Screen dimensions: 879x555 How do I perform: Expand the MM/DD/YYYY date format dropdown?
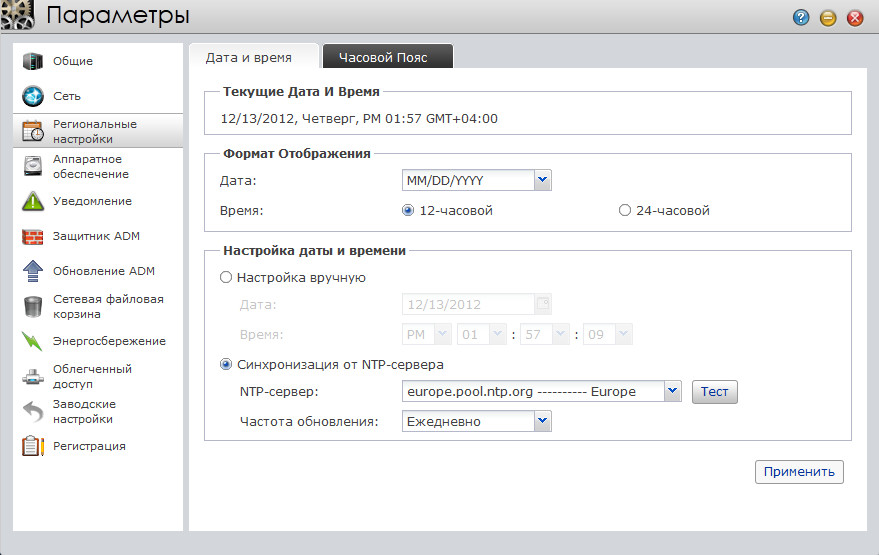click(x=542, y=180)
